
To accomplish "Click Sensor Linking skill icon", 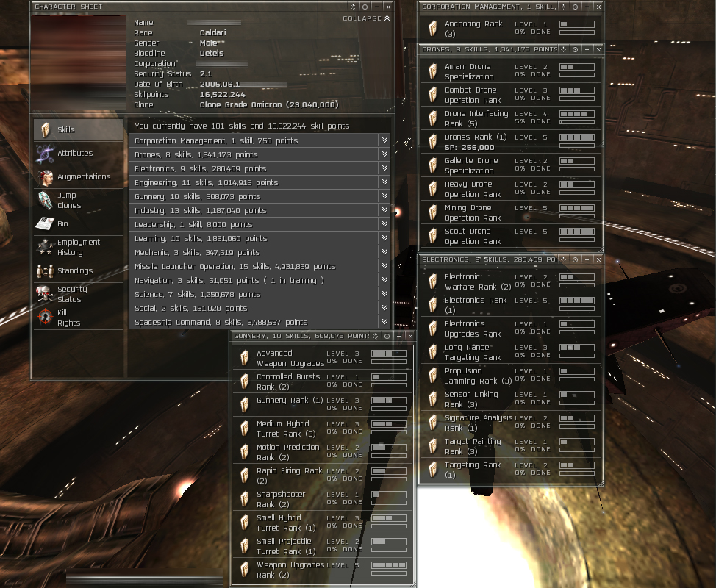I will [x=432, y=399].
